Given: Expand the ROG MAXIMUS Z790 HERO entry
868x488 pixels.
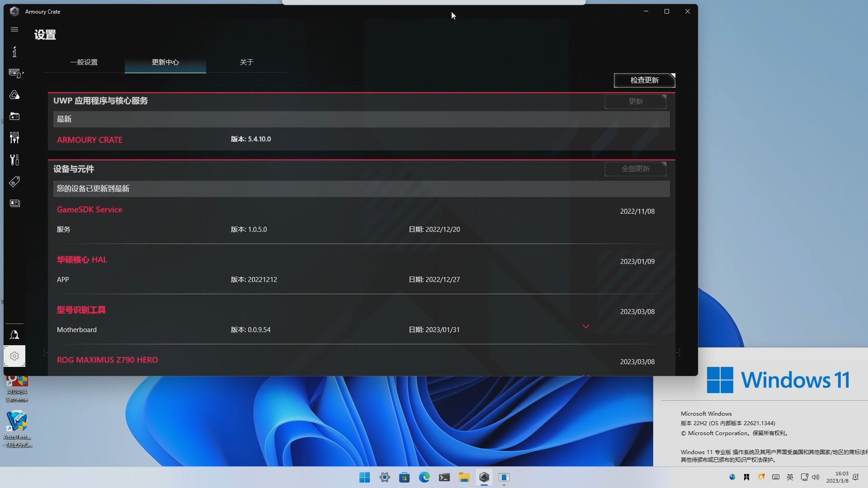Looking at the screenshot, I should pos(586,374).
